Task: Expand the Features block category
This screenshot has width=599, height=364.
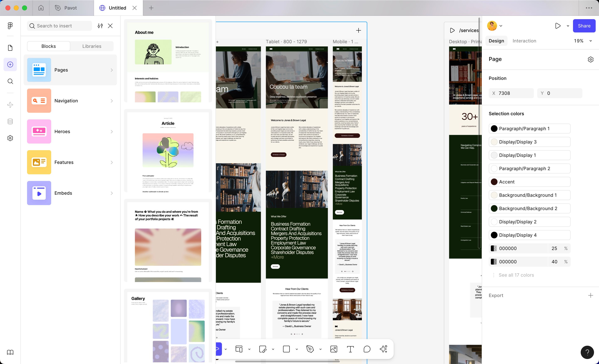Action: (x=70, y=162)
